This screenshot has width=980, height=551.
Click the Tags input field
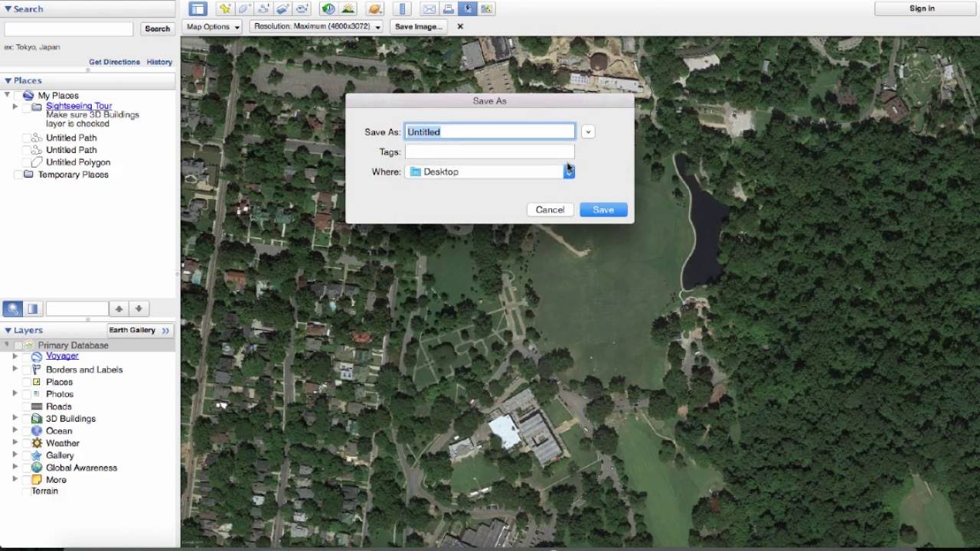[x=490, y=152]
